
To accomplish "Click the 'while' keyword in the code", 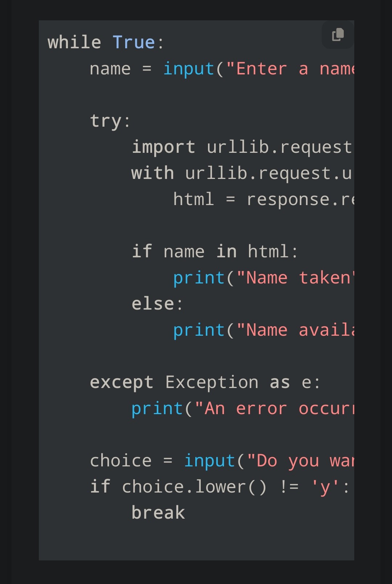I will click(74, 42).
